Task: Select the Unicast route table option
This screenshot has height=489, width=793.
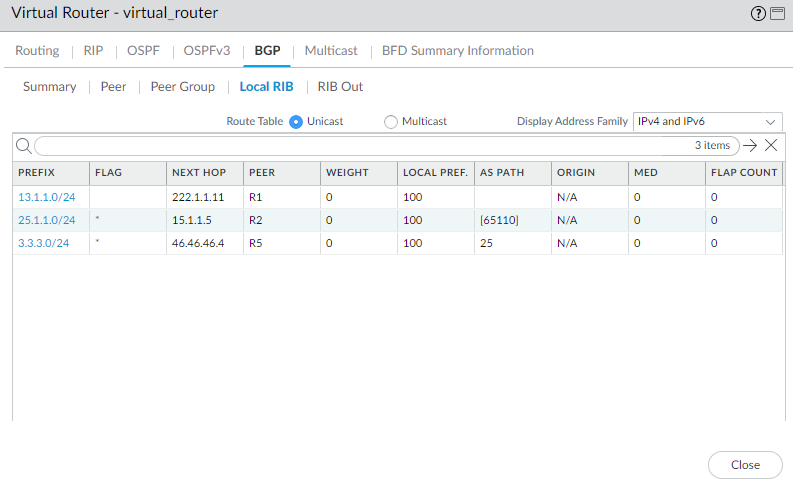Action: point(296,122)
